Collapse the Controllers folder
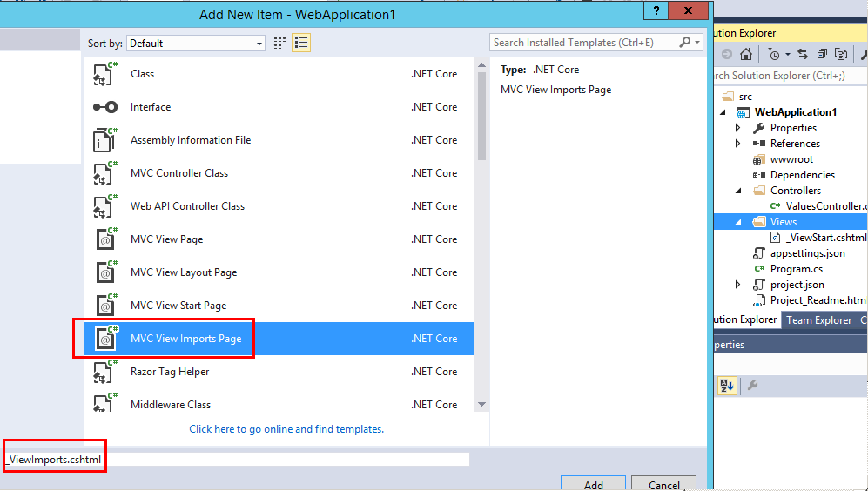868x491 pixels. point(738,191)
